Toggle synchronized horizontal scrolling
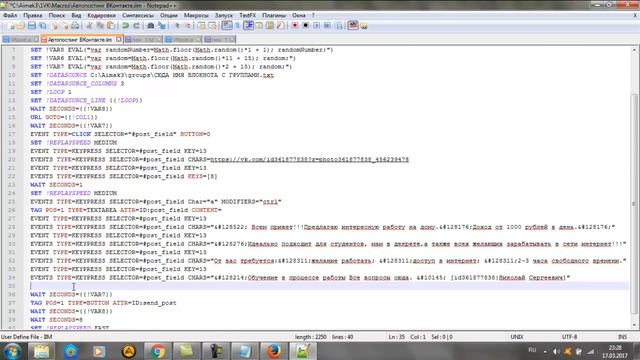This screenshot has height=360, width=640. [212, 26]
